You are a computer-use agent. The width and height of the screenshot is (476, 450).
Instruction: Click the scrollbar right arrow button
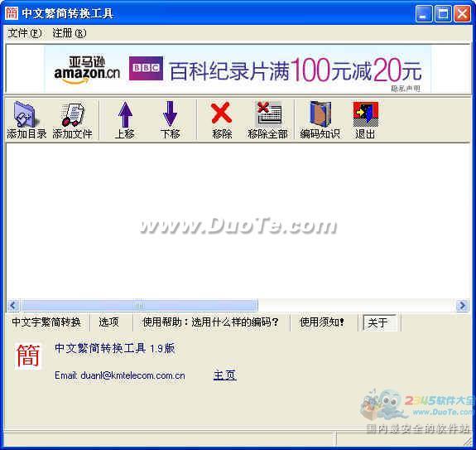(462, 305)
